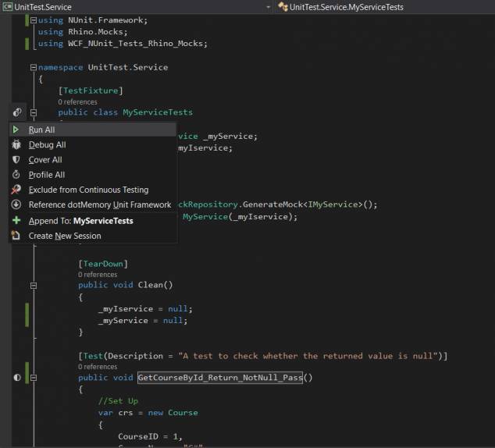Screen dimensions: 495x448
Task: Click the _myService = null statement
Action: click(x=142, y=321)
